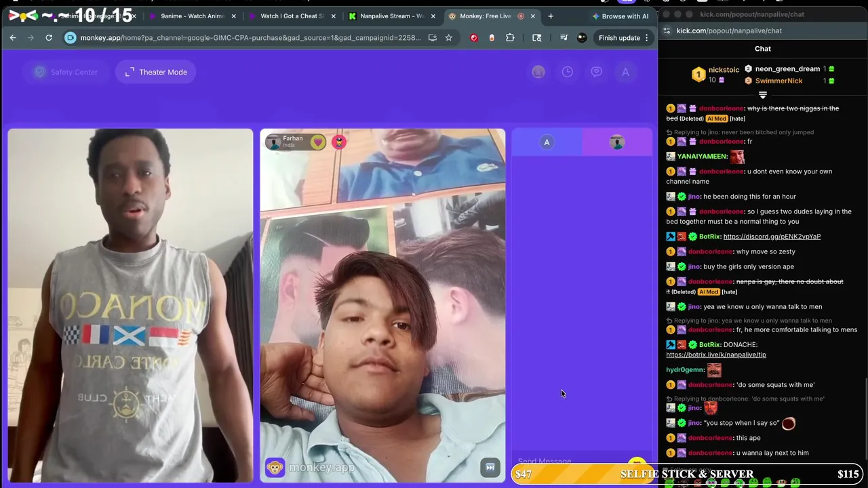Image resolution: width=868 pixels, height=488 pixels.
Task: Open the discord.gg link from BotRix
Action: 772,237
